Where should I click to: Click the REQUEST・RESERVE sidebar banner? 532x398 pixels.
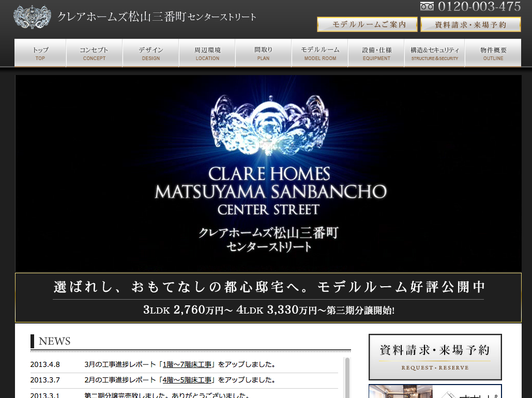(435, 357)
